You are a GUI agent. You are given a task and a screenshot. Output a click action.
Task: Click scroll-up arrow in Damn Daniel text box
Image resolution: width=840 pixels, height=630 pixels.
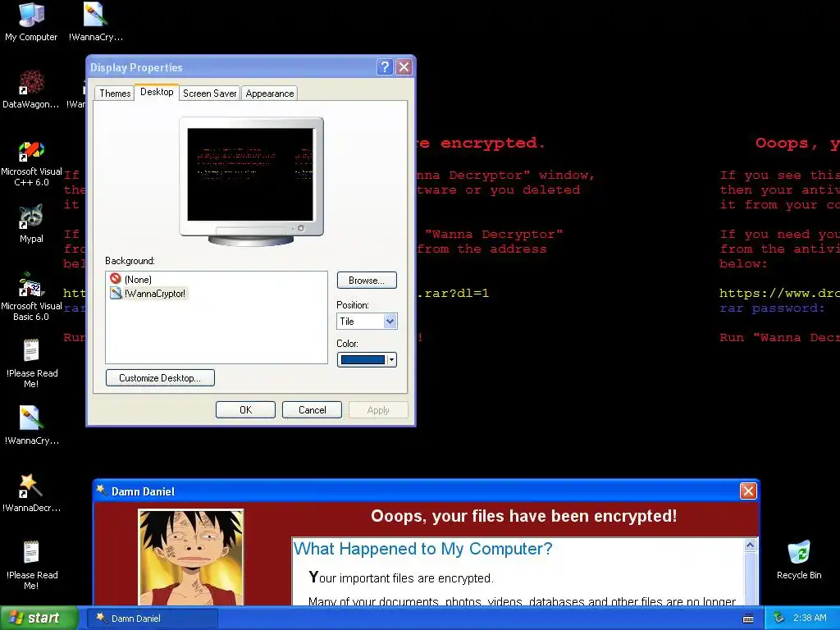click(750, 546)
